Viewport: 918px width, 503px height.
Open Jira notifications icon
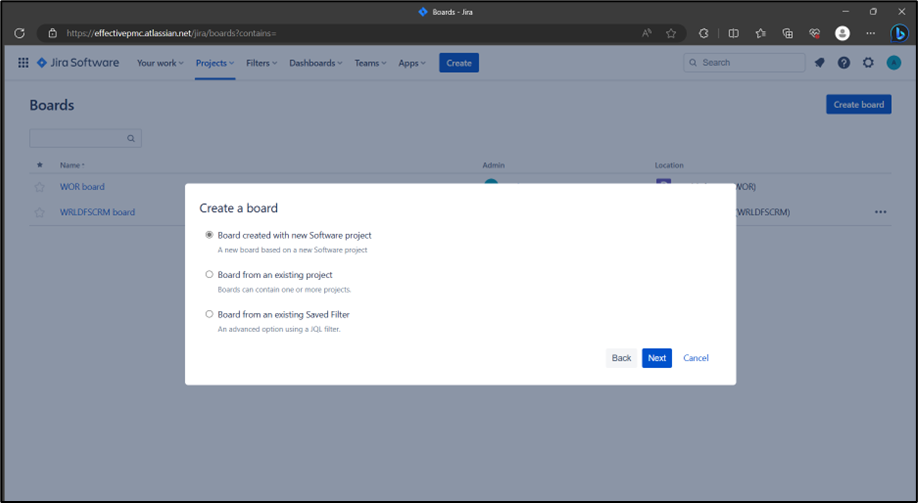[820, 63]
